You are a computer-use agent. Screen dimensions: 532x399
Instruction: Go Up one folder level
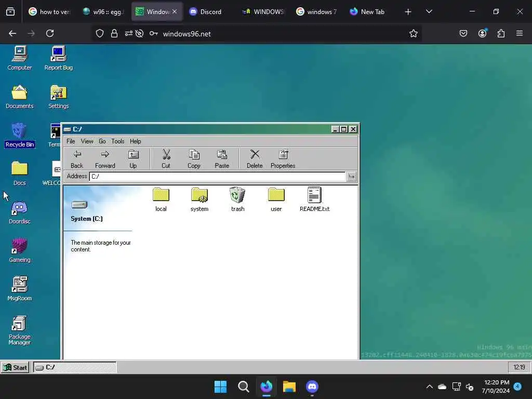[x=133, y=159]
